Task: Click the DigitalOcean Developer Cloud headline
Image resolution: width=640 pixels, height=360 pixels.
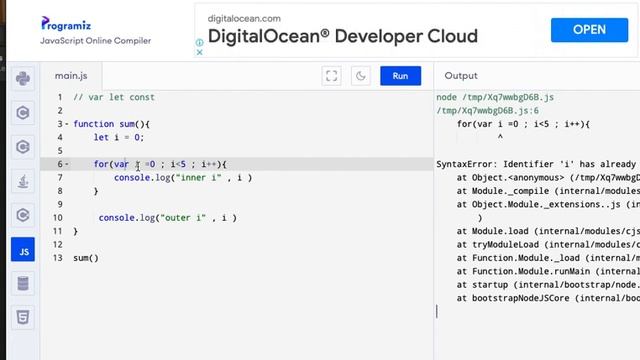Action: click(343, 36)
